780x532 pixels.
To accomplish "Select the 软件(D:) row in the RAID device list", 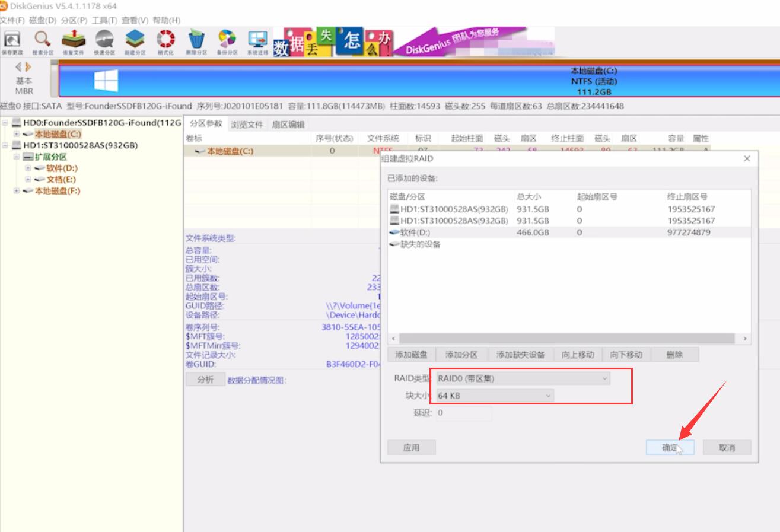I will (569, 232).
